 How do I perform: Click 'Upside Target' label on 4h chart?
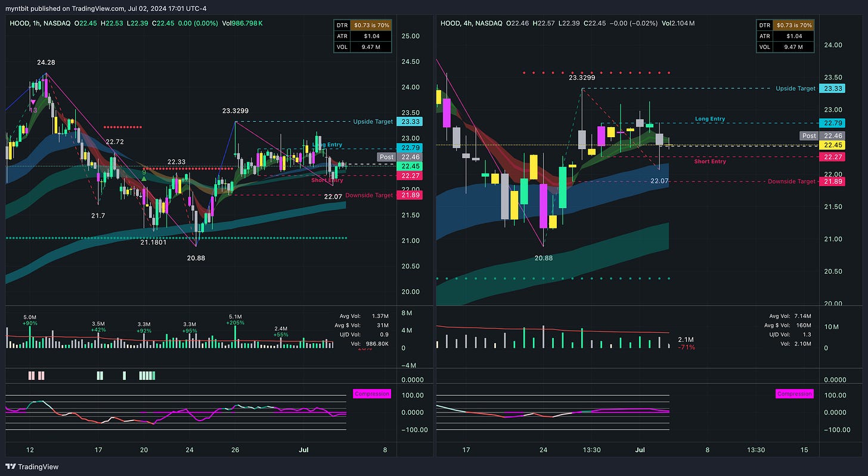[x=795, y=88]
